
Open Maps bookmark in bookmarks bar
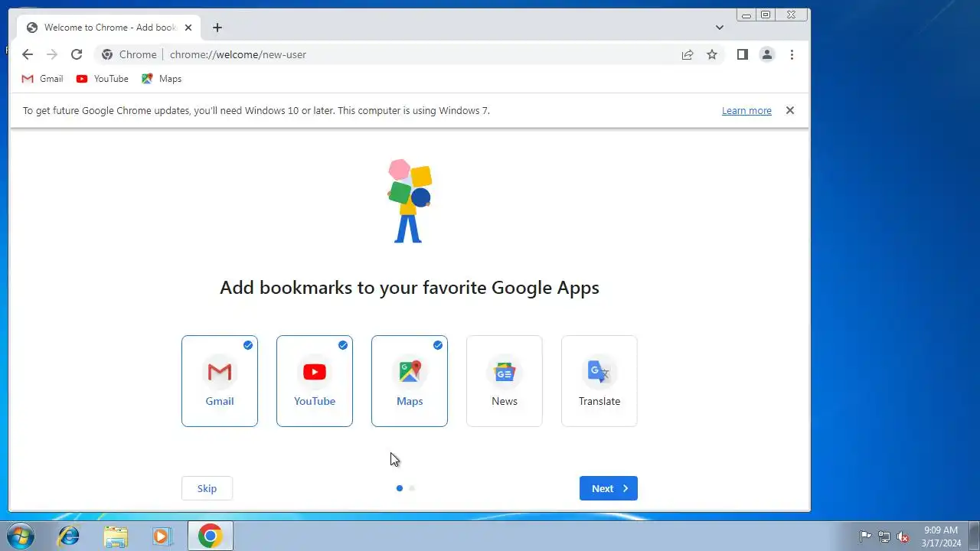tap(162, 79)
